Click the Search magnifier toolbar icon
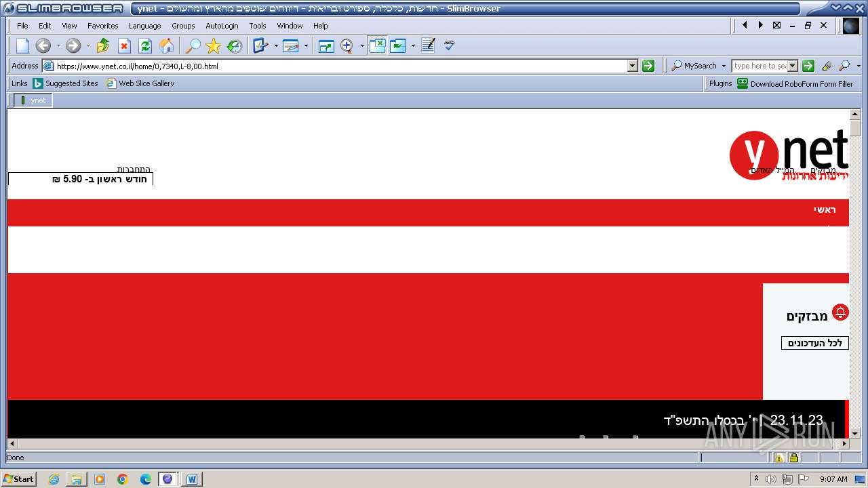 [x=193, y=45]
